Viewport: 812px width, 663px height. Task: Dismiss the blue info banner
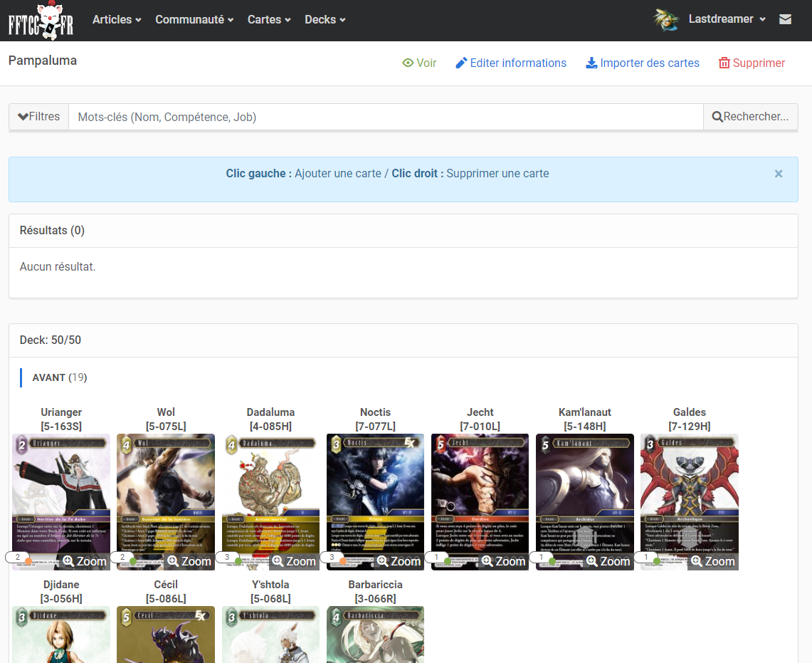coord(779,174)
